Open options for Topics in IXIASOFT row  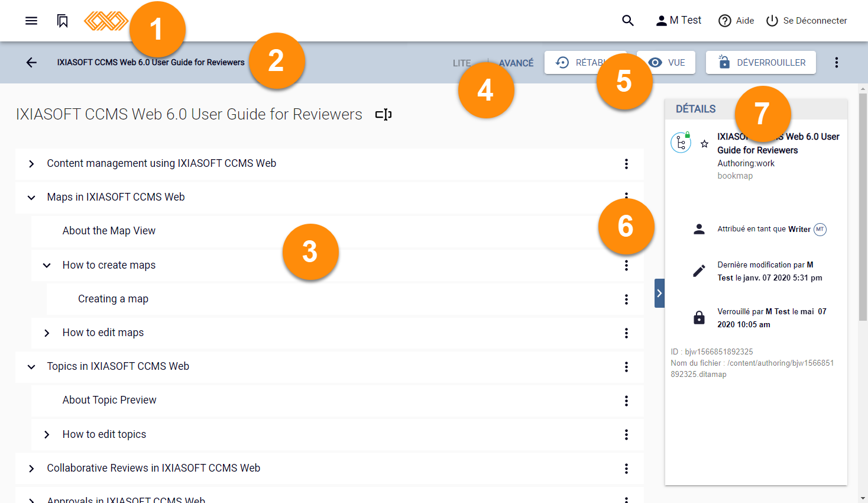(x=626, y=367)
